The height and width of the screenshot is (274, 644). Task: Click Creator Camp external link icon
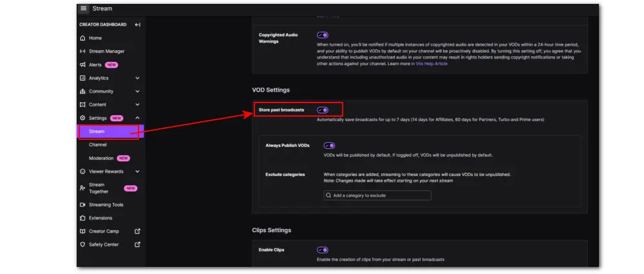[137, 231]
